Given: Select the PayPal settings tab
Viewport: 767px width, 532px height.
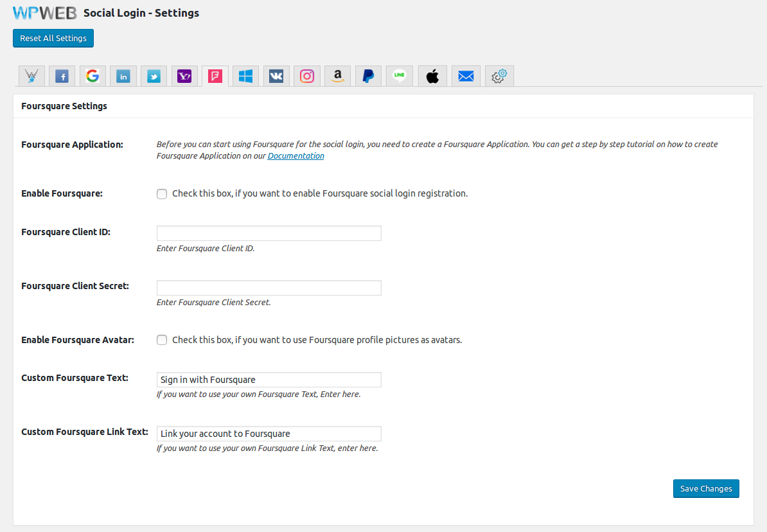Looking at the screenshot, I should click(368, 76).
